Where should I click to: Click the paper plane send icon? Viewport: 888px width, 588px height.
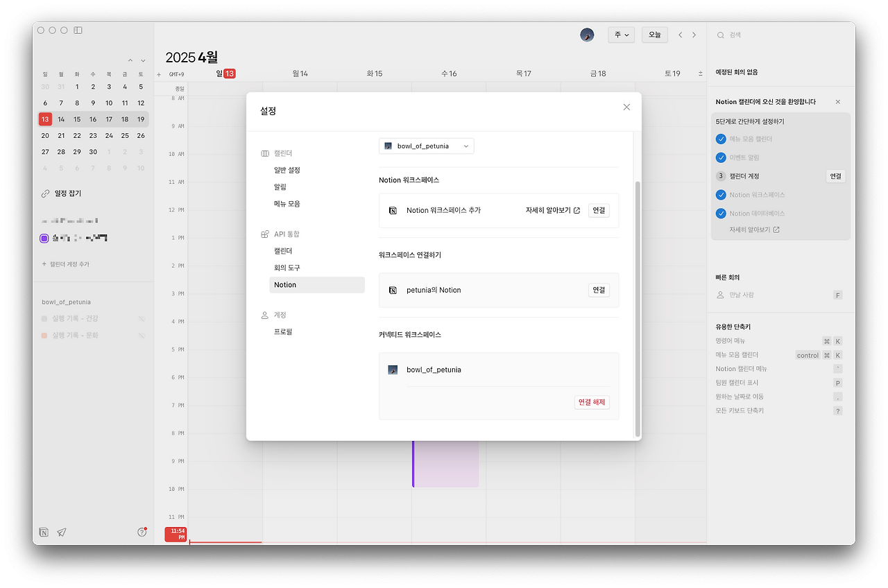point(62,532)
